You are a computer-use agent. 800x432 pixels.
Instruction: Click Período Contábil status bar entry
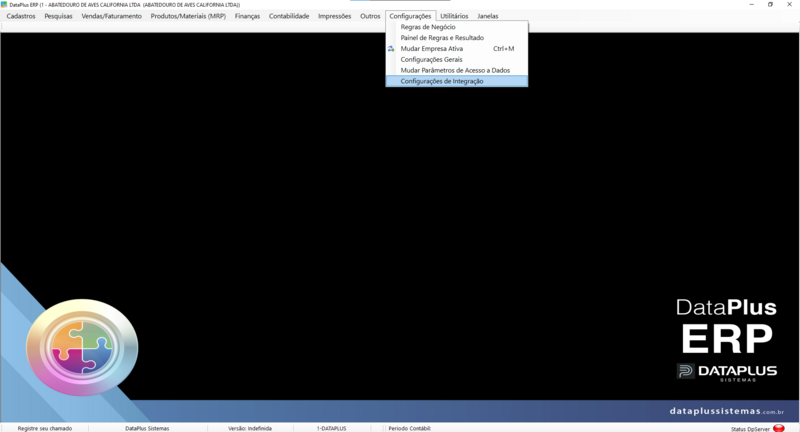click(410, 428)
